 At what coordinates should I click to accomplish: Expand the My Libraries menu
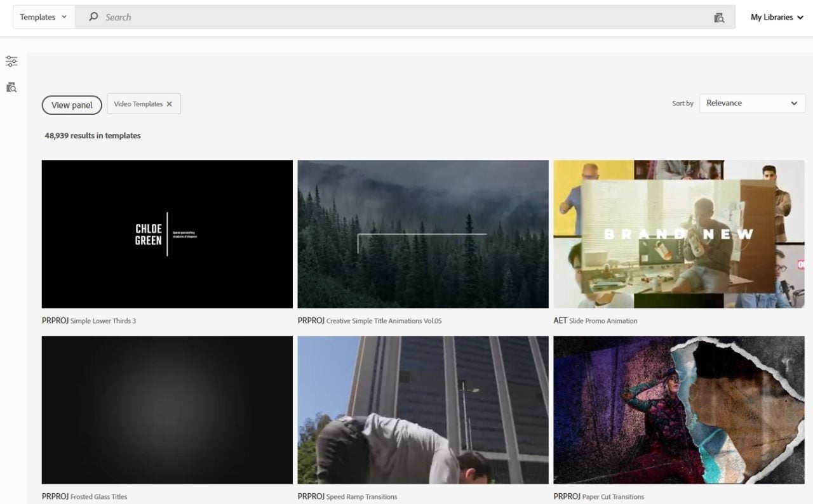point(776,17)
